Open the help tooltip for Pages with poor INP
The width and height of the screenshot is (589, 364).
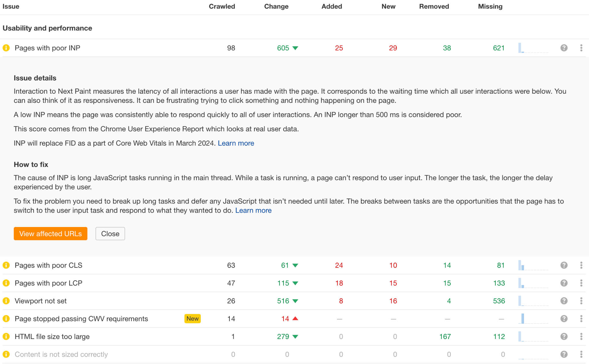point(563,48)
